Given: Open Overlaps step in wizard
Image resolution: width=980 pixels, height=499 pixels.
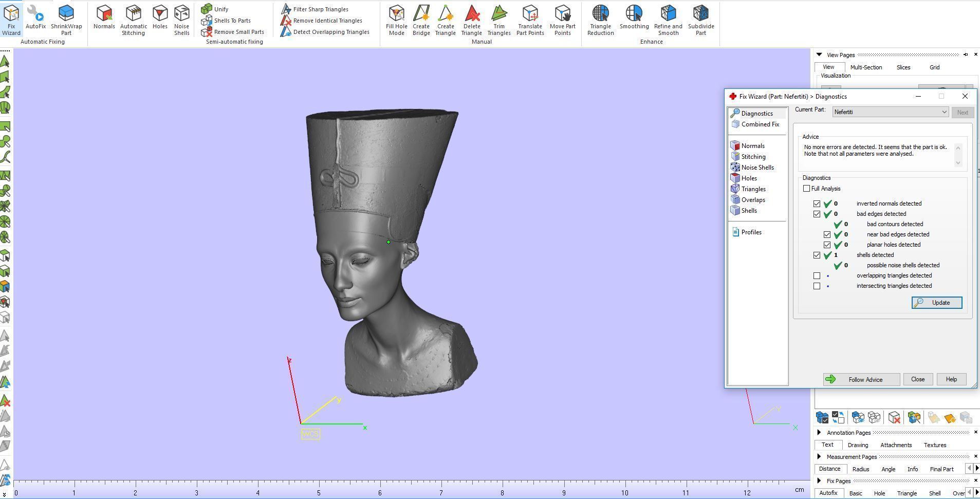Looking at the screenshot, I should 753,199.
